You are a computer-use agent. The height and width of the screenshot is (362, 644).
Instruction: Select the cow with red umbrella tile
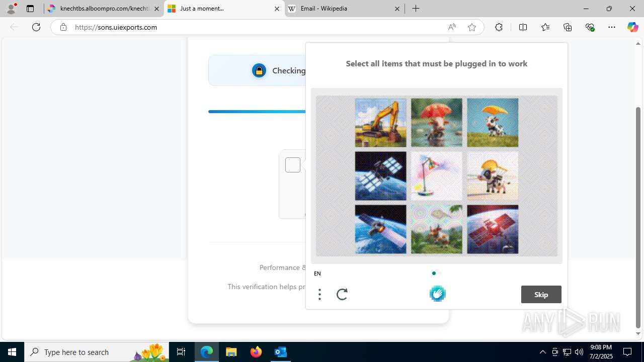pyautogui.click(x=436, y=123)
